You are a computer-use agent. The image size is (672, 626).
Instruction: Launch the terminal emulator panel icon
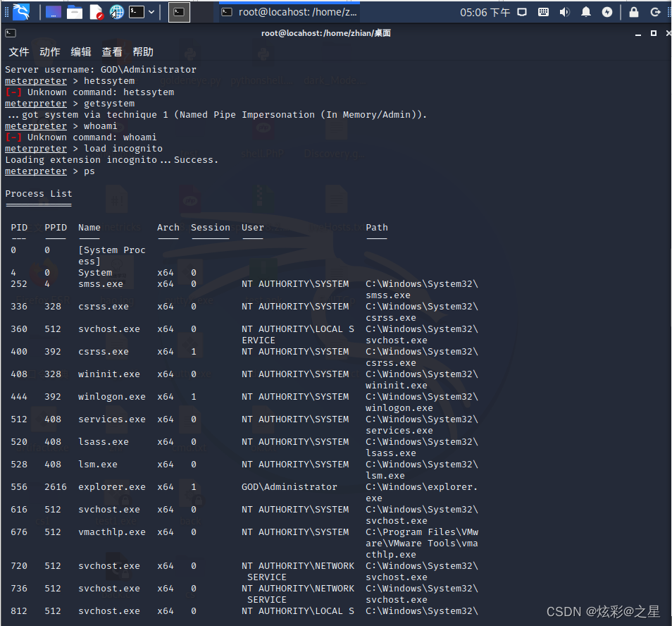136,12
